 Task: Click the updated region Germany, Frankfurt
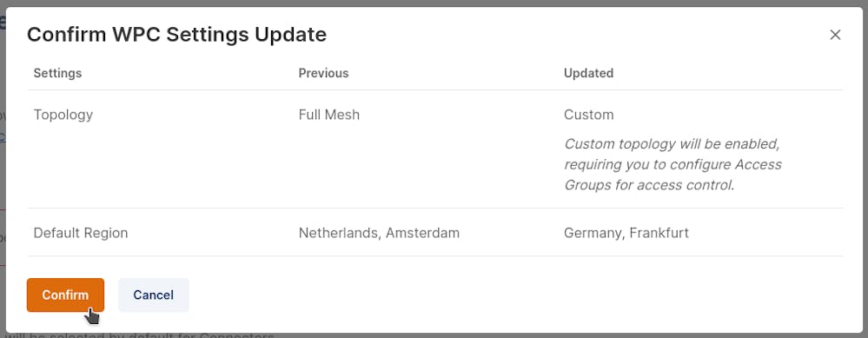[626, 233]
